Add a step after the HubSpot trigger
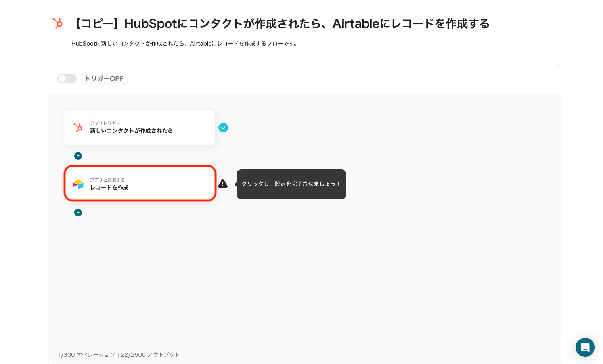 [78, 156]
